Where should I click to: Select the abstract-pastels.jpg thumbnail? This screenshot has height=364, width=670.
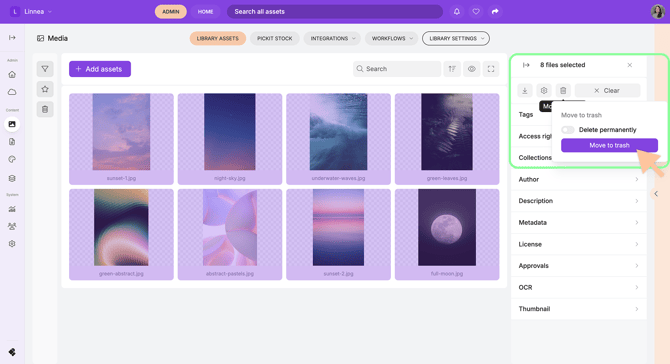click(x=230, y=235)
